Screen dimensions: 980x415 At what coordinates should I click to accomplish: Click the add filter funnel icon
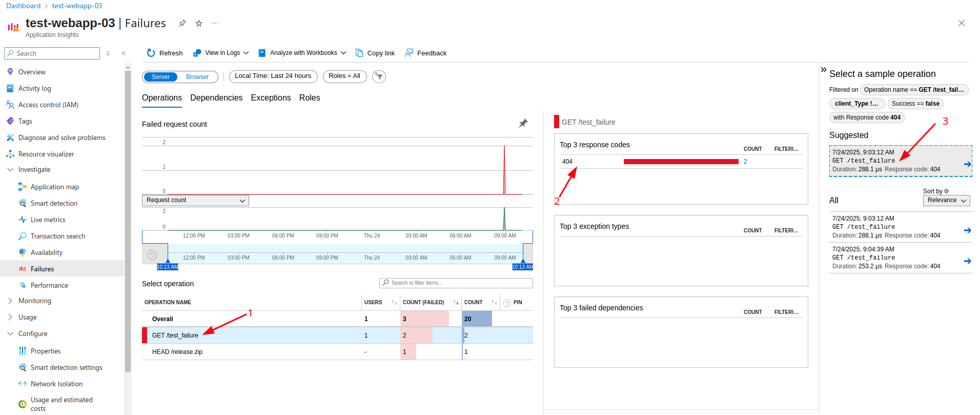pos(379,76)
